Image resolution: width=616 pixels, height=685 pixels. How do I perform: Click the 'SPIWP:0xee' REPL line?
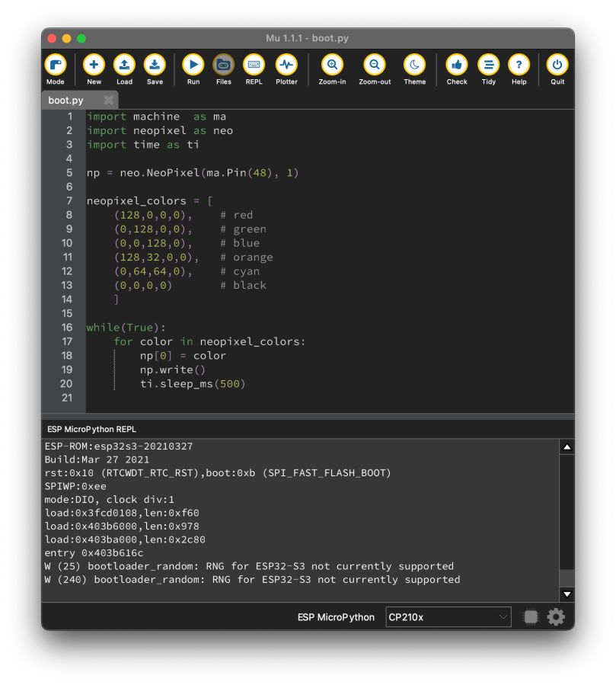pos(75,486)
